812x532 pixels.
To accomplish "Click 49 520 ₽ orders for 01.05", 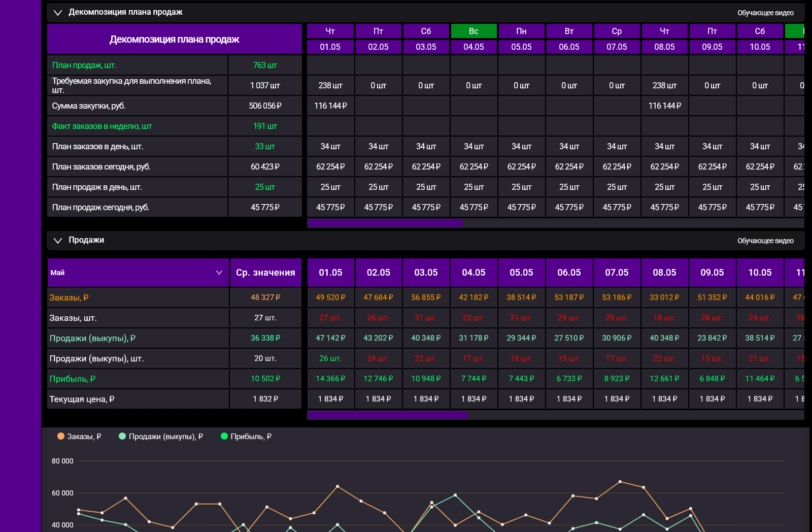I will pyautogui.click(x=330, y=297).
